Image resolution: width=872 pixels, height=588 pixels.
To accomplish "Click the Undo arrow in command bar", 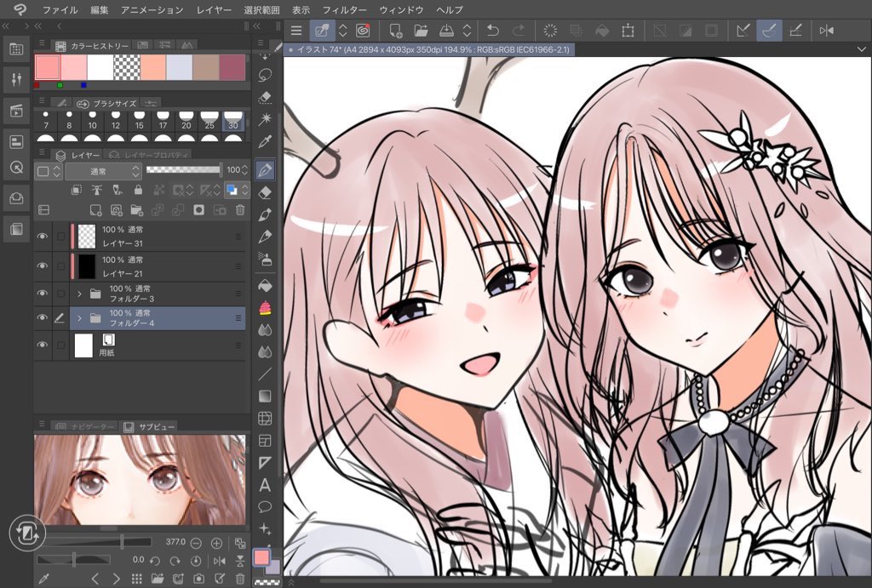I will pos(492,30).
